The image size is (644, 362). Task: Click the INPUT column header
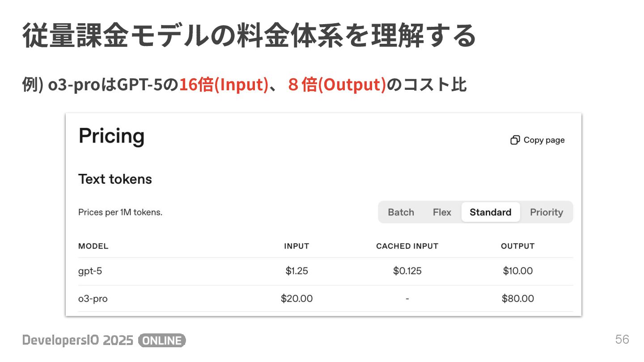click(x=297, y=246)
